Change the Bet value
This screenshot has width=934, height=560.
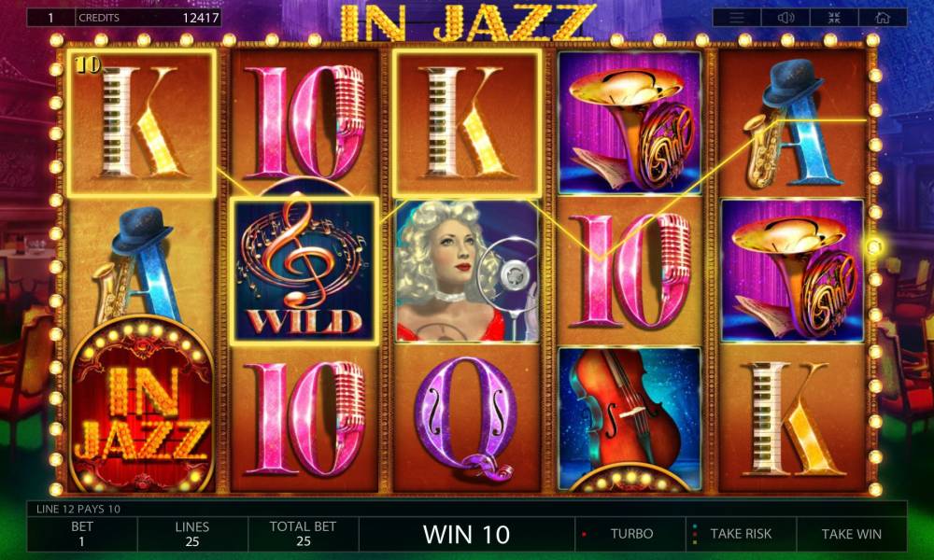81,534
